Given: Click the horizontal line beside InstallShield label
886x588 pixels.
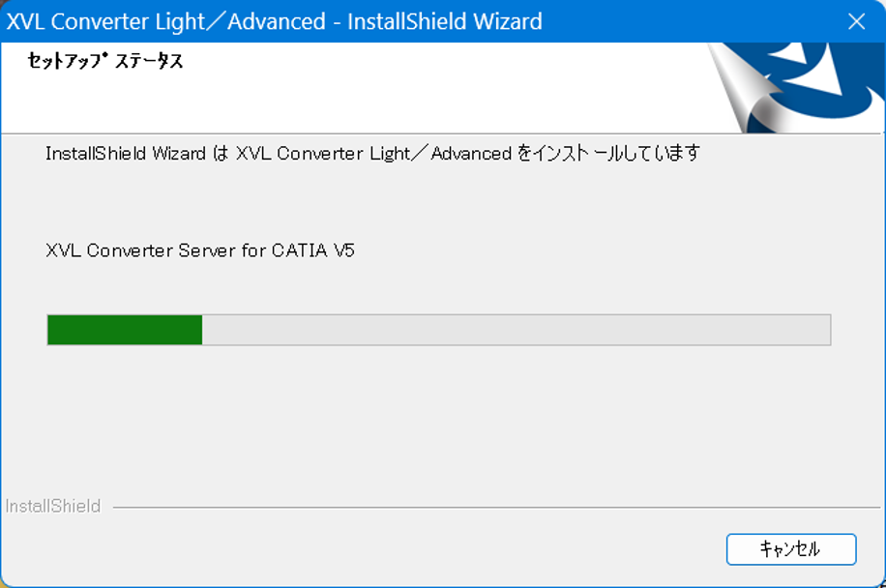Looking at the screenshot, I should point(496,507).
